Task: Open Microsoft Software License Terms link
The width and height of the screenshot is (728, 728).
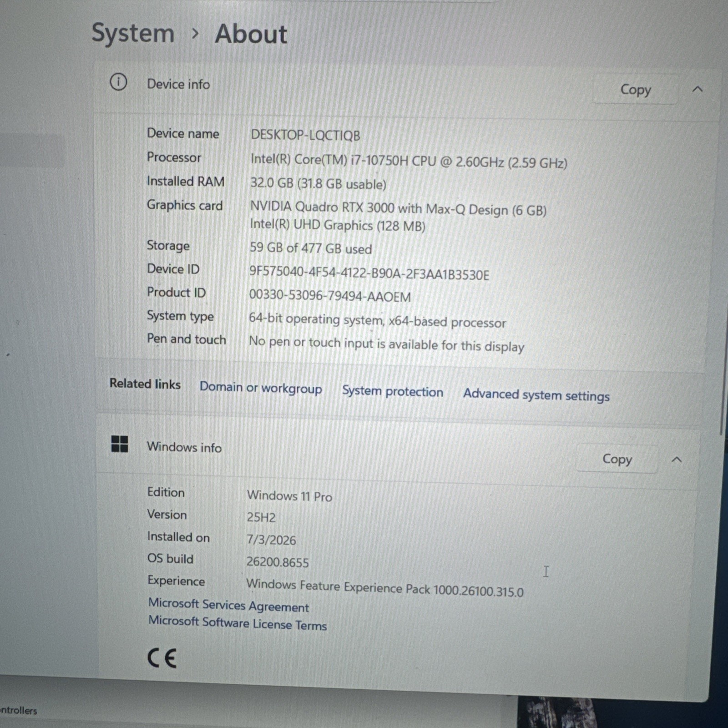Action: point(238,623)
